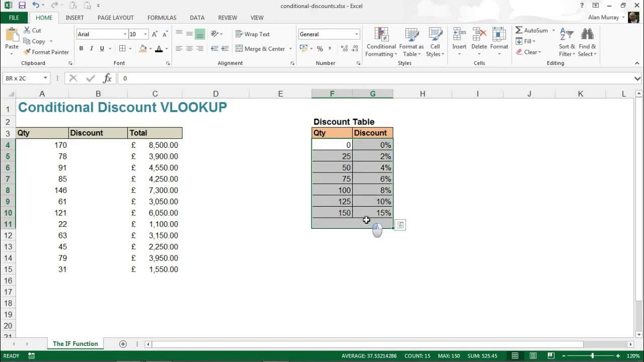Open the font name dropdown

[124, 34]
